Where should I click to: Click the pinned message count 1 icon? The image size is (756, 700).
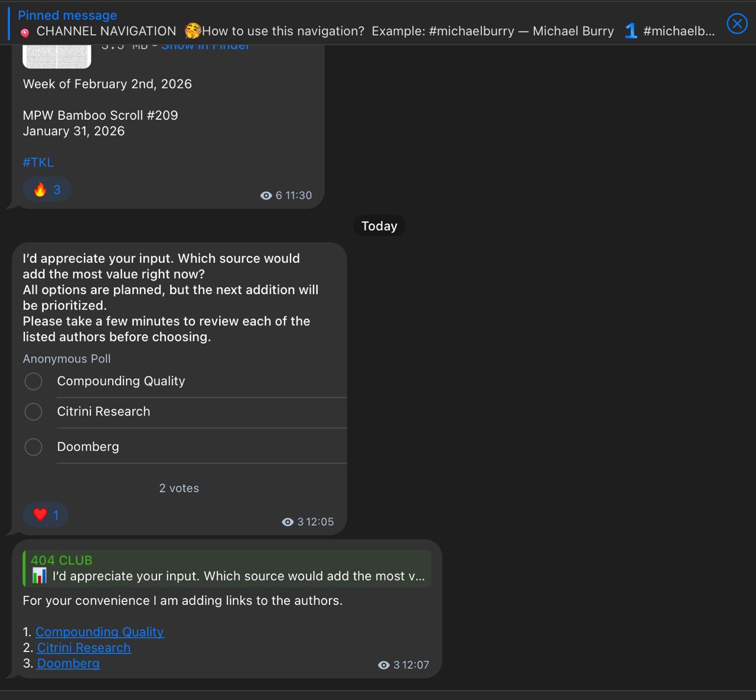[x=631, y=31]
